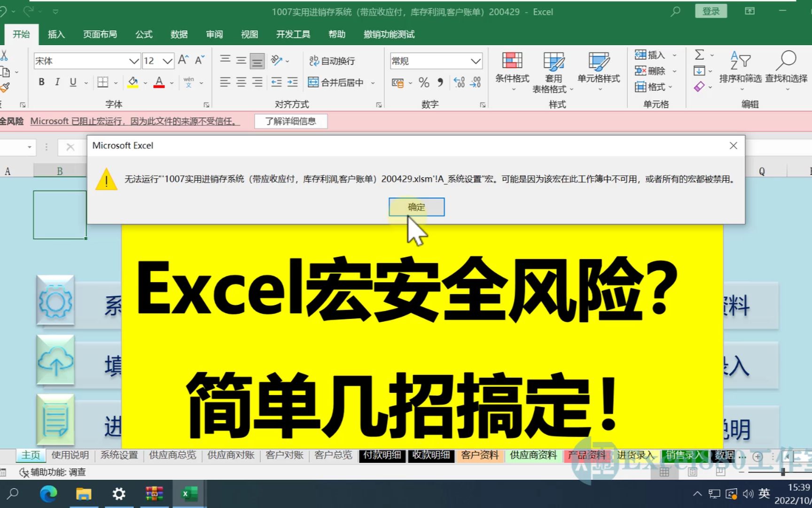Open font settings dialog launcher
The image size is (812, 508).
pos(206,105)
